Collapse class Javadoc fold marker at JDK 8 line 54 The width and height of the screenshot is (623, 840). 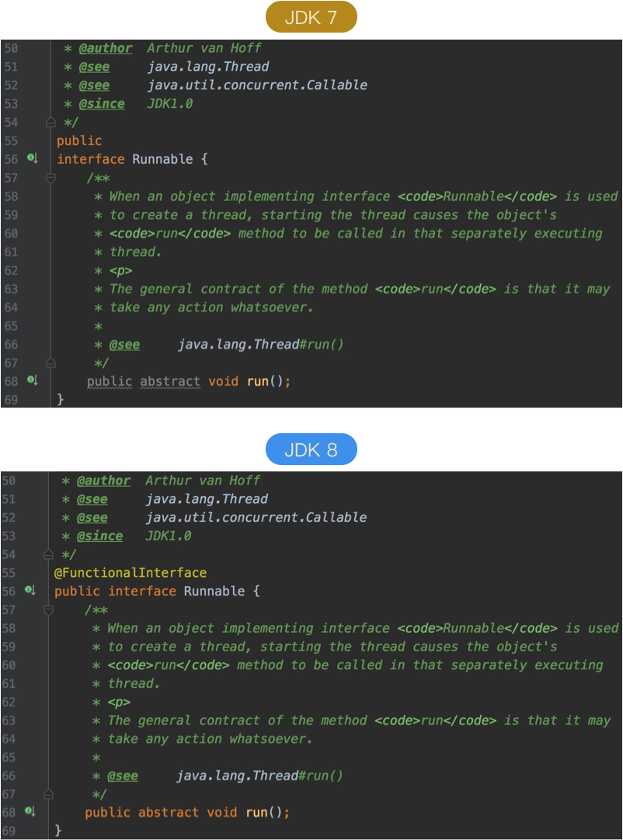[49, 554]
